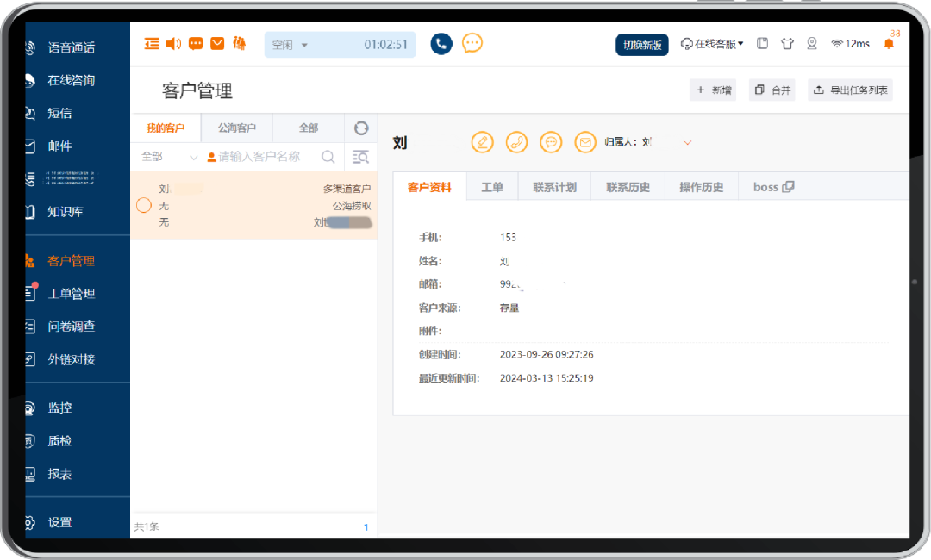Viewport: 931px width, 560px height.
Task: Click the 切换新版 button
Action: [642, 45]
